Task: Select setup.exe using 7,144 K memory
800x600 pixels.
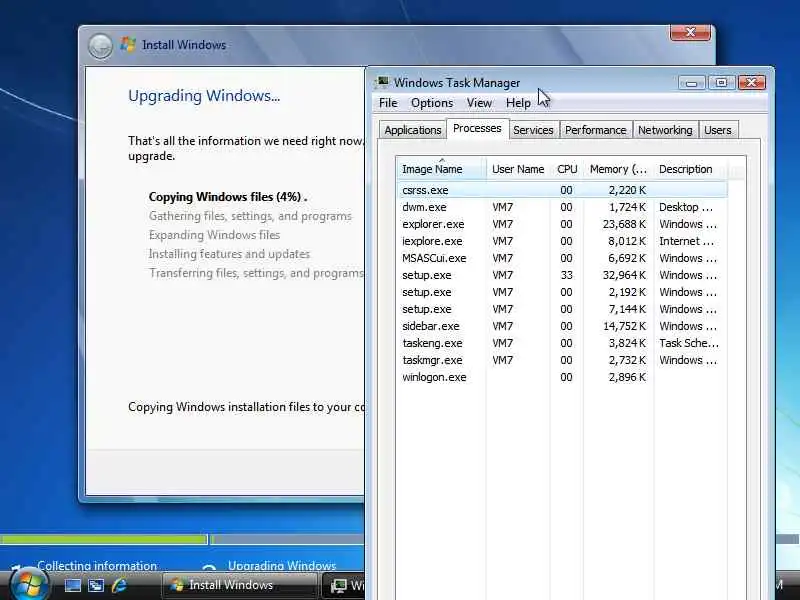Action: pyautogui.click(x=562, y=309)
